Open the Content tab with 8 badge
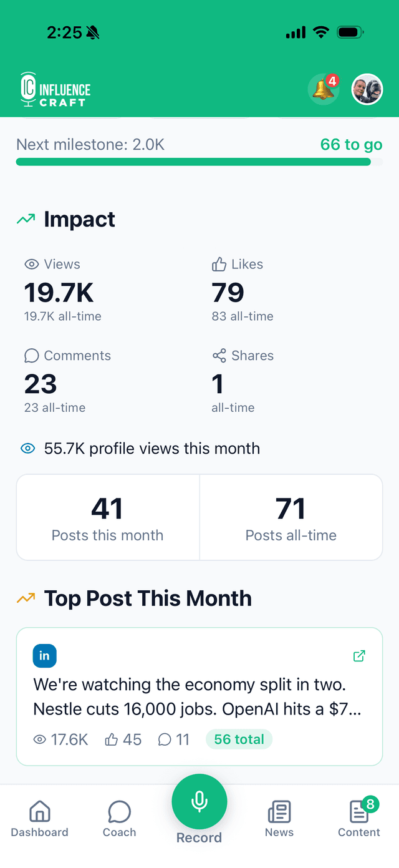The image size is (399, 868). [359, 819]
